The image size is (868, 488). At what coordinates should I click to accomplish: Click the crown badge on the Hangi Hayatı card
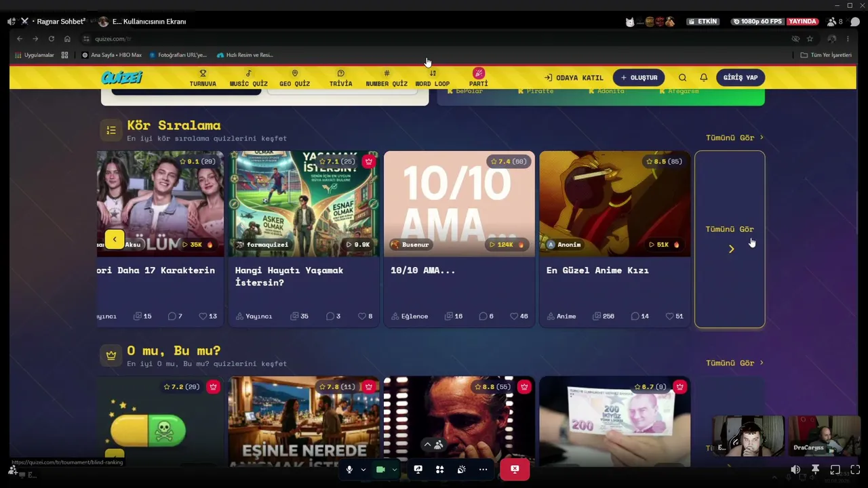tap(369, 161)
